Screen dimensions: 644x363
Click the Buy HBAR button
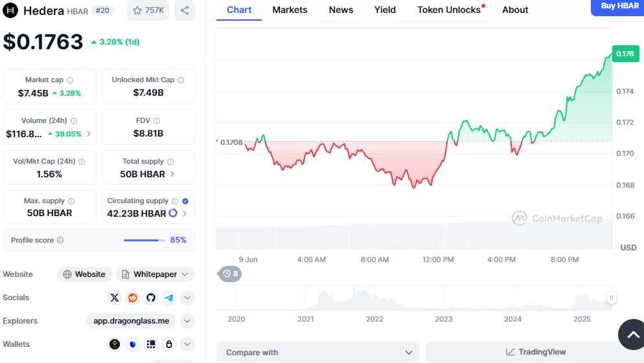pyautogui.click(x=619, y=6)
